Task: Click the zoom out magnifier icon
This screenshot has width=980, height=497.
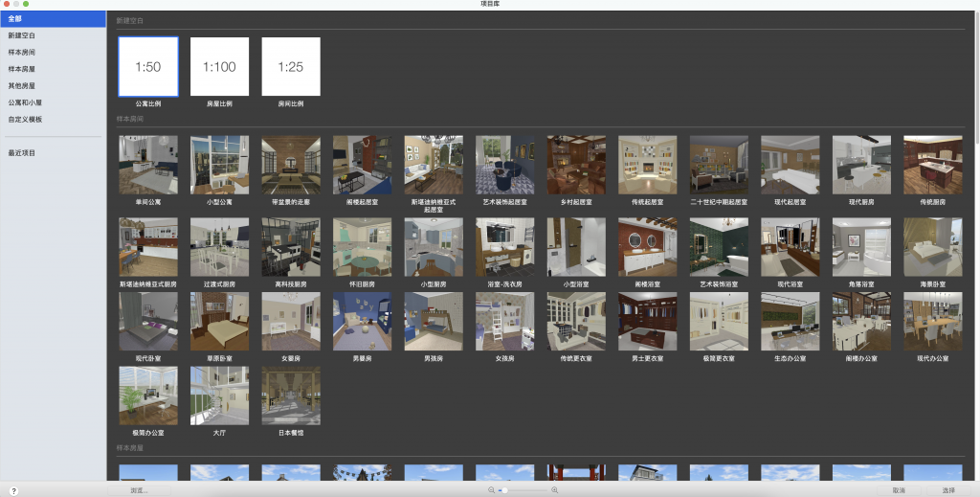Action: click(491, 490)
